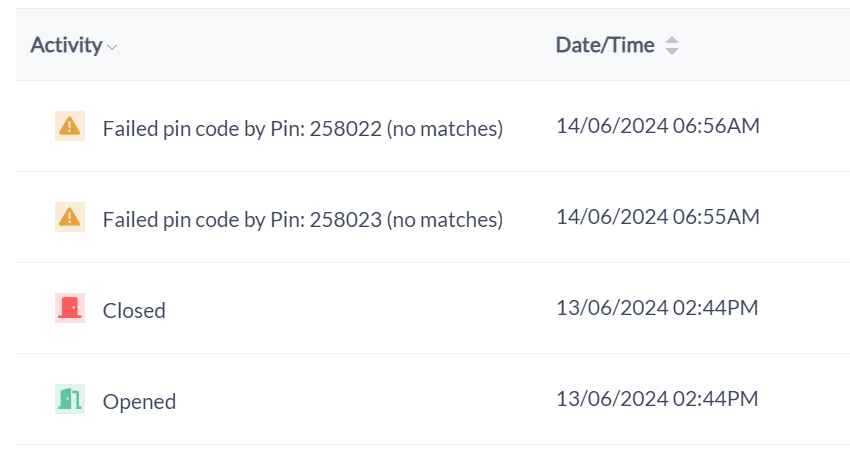Open the Date/Time sort toggle

coord(672,46)
